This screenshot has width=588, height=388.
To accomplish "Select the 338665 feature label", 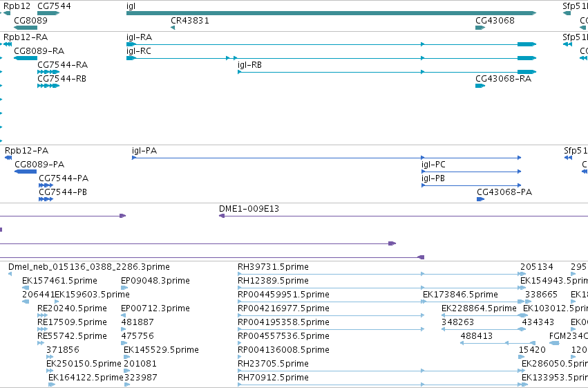I will (x=541, y=295).
